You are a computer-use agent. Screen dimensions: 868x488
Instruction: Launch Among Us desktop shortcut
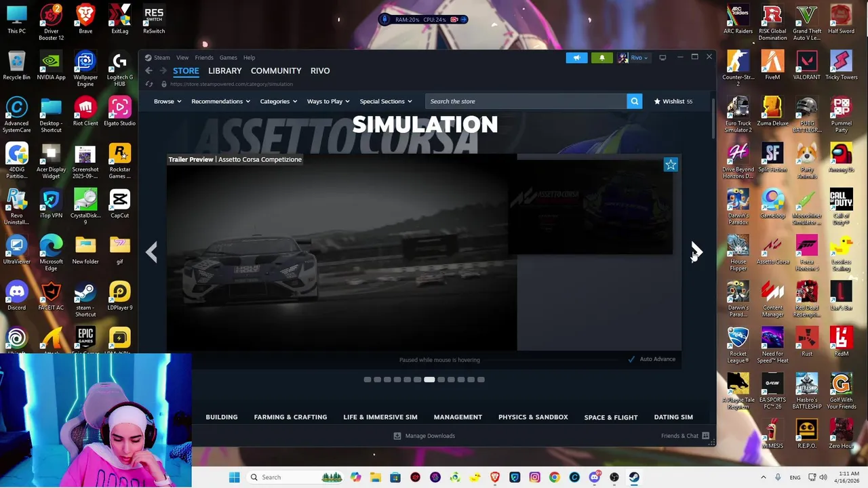click(x=841, y=159)
